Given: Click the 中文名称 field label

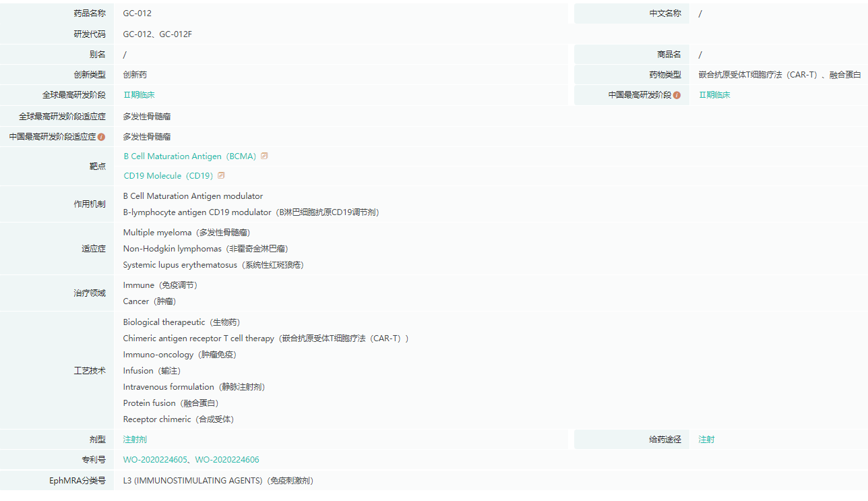Looking at the screenshot, I should [665, 13].
